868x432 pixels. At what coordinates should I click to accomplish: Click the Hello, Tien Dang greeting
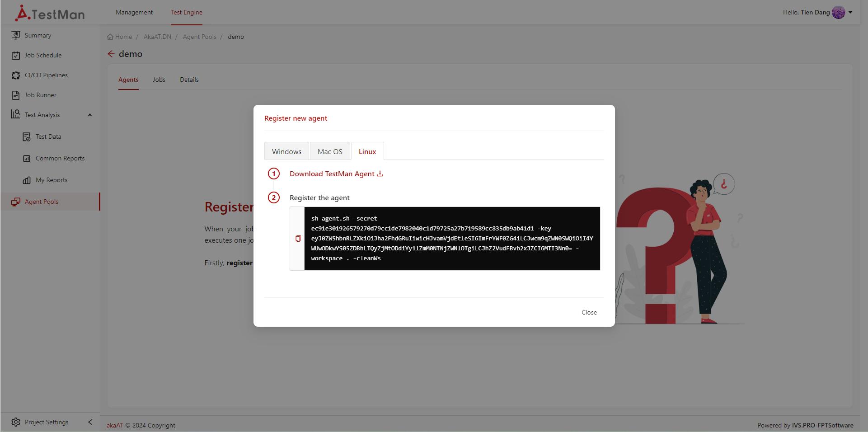point(807,12)
